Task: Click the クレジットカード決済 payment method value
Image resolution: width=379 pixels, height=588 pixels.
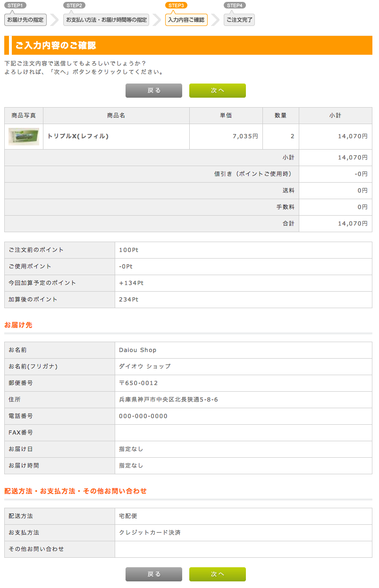Action: point(150,533)
